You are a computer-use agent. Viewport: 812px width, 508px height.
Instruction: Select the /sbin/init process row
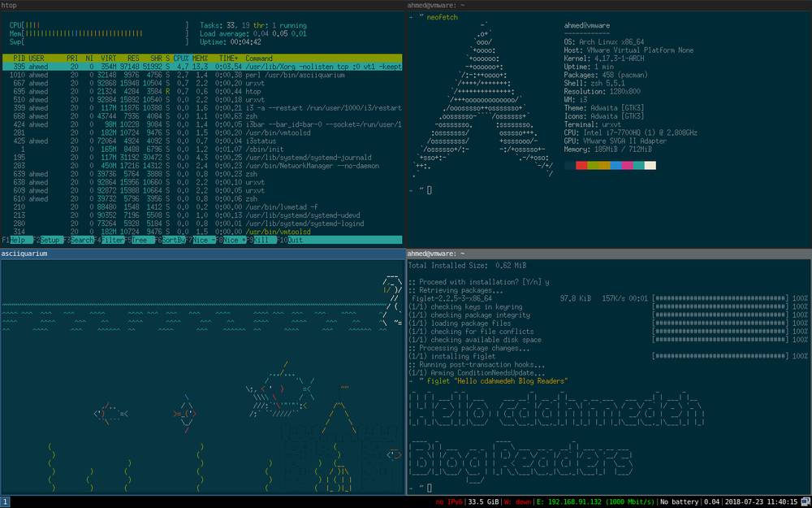(x=202, y=150)
